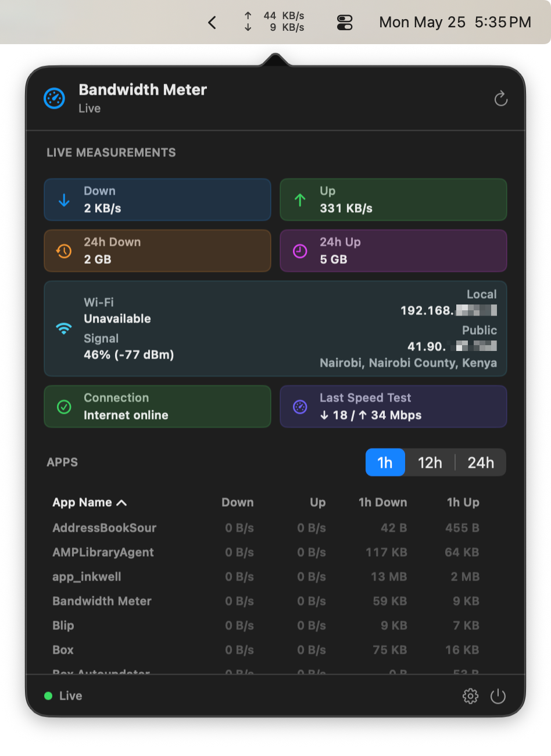Screen dimensions: 551x756
Task: Sort by the Down column header
Action: (x=238, y=503)
